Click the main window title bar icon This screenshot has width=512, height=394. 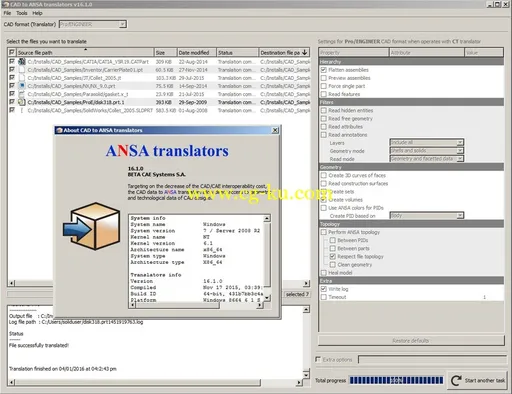click(6, 4)
